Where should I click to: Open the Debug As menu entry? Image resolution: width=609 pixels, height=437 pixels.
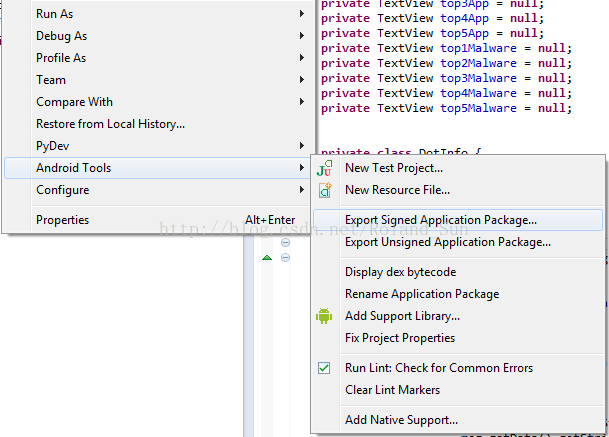pos(157,36)
